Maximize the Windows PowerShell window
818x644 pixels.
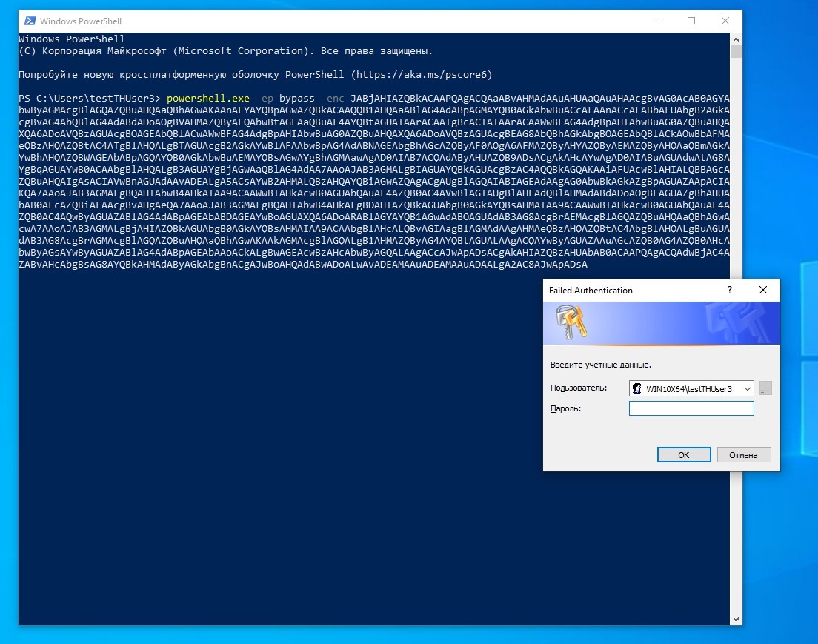pyautogui.click(x=691, y=21)
